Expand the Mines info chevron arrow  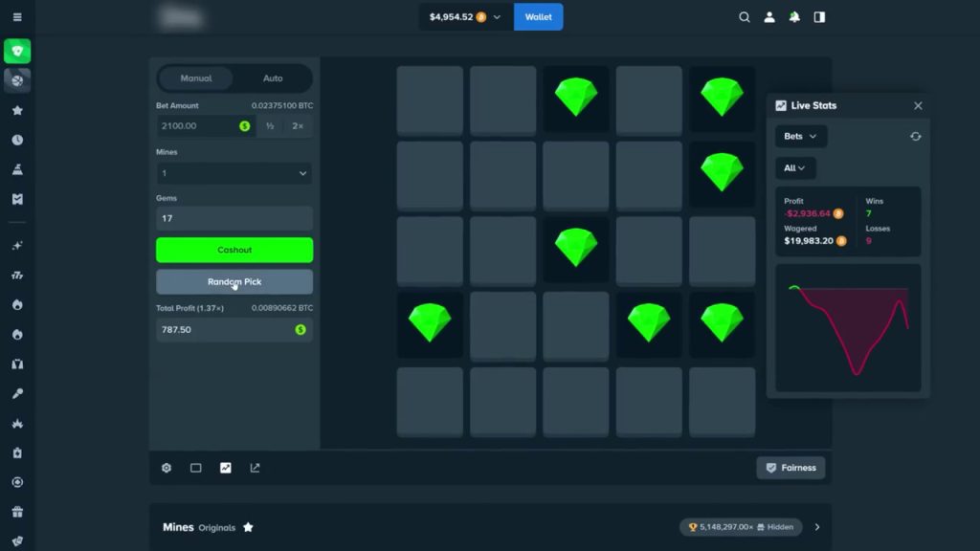817,527
